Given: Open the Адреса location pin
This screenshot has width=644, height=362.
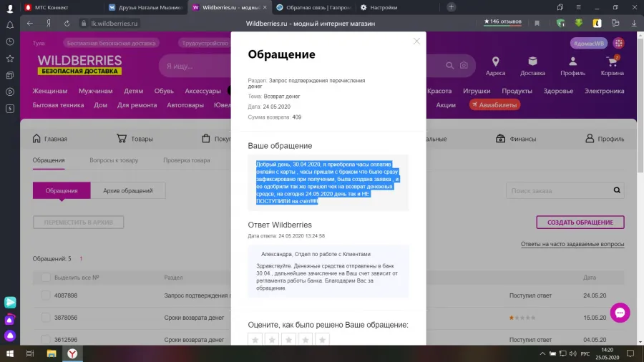Looking at the screenshot, I should (x=495, y=66).
